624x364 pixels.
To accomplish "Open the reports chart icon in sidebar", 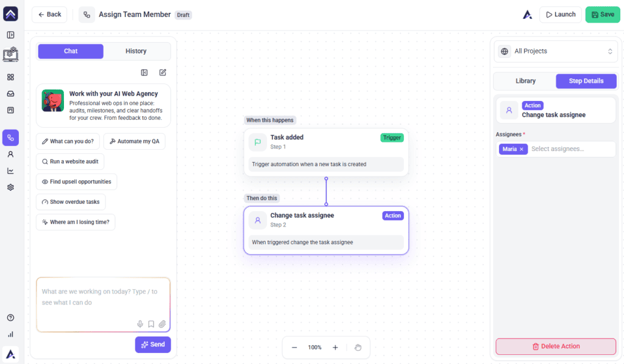I will 11,171.
